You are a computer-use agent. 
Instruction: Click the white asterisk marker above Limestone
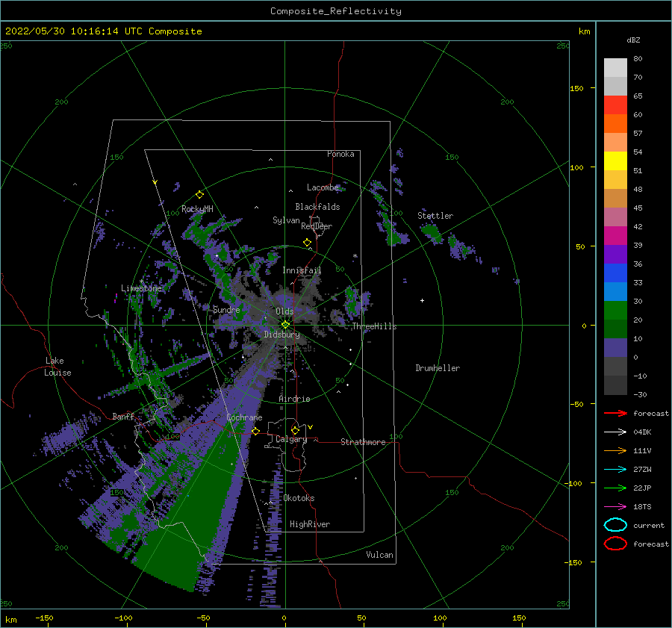tap(141, 282)
